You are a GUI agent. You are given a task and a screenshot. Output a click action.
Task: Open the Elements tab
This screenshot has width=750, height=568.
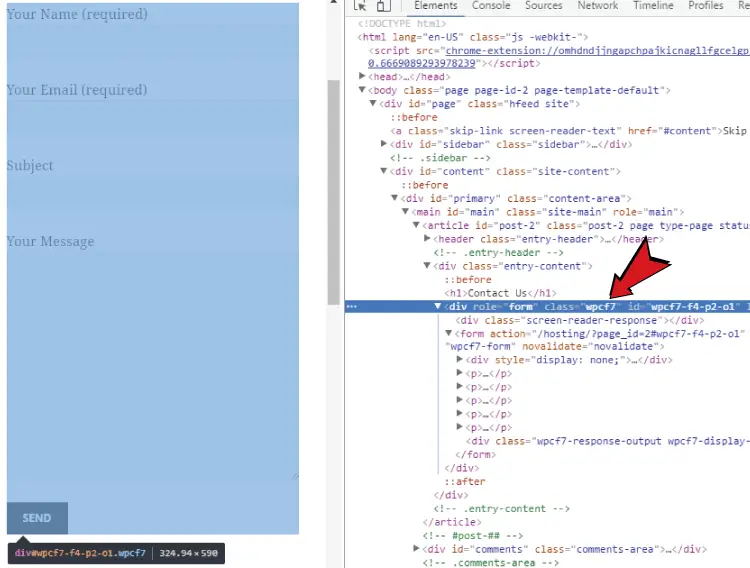coord(435,6)
